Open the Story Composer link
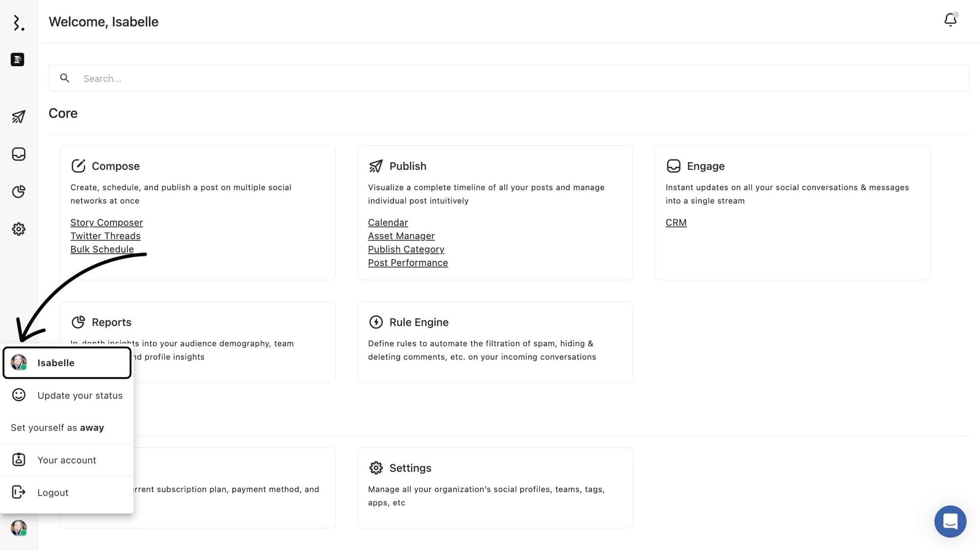 (106, 222)
